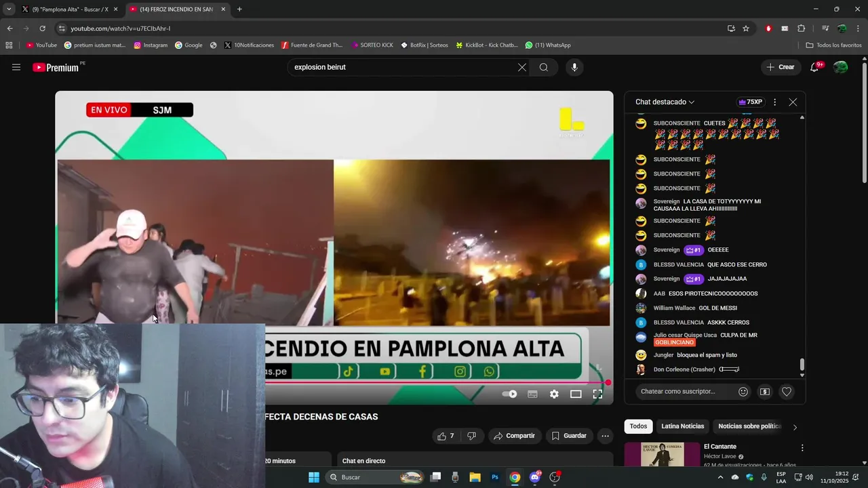Create content with the Crear button
Image resolution: width=868 pixels, height=488 pixels.
781,67
